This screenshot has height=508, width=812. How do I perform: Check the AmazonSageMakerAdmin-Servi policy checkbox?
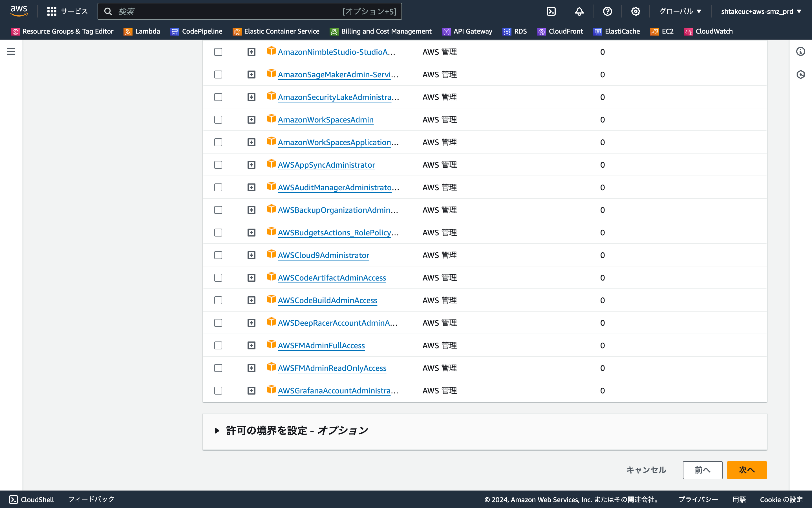(218, 75)
